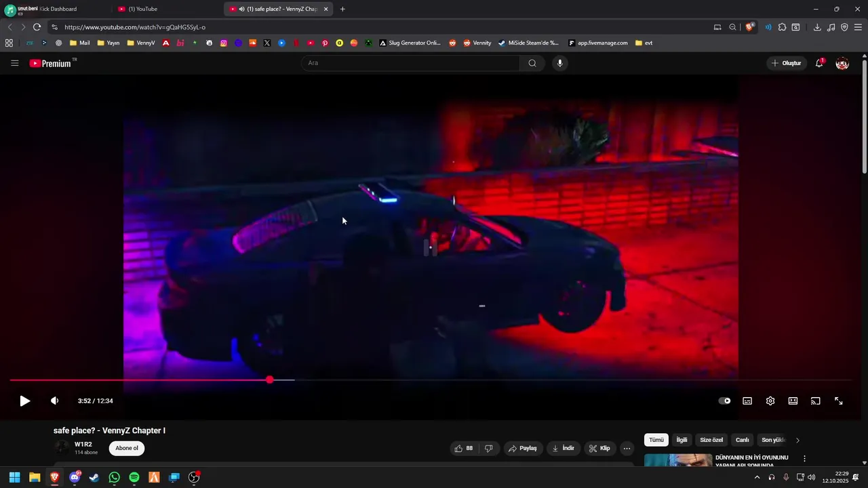Open Slug Generator Online bookmark
Screen dimensions: 868x488
click(x=410, y=43)
